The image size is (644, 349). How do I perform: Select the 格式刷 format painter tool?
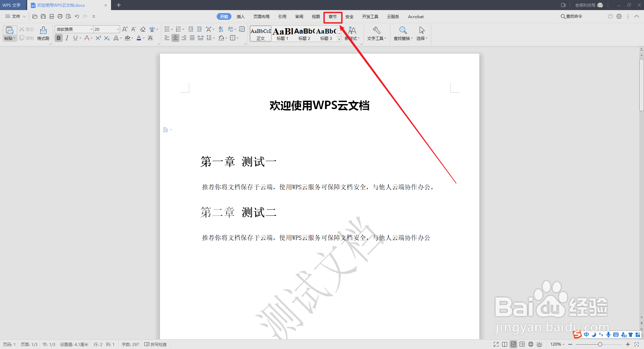(43, 33)
